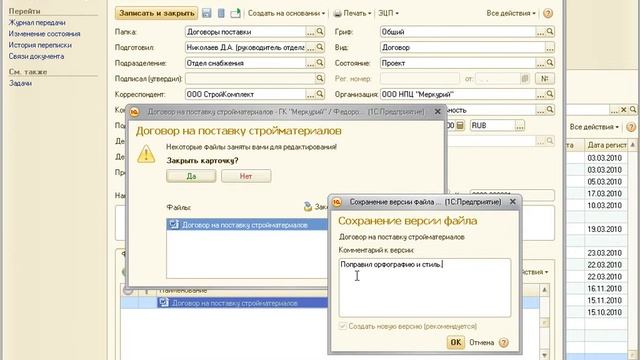Open Изменение состояния navigation link
Viewport: 640px width, 360px height.
[x=44, y=34]
